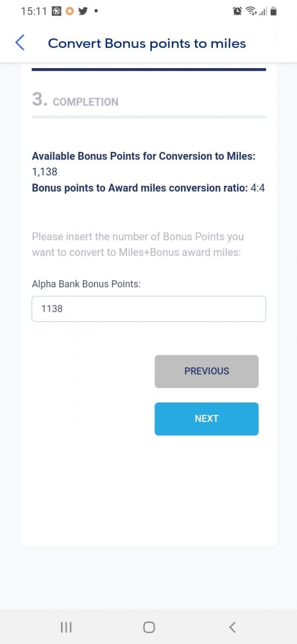
Task: Tap the alarm clock status icon
Action: click(x=237, y=11)
